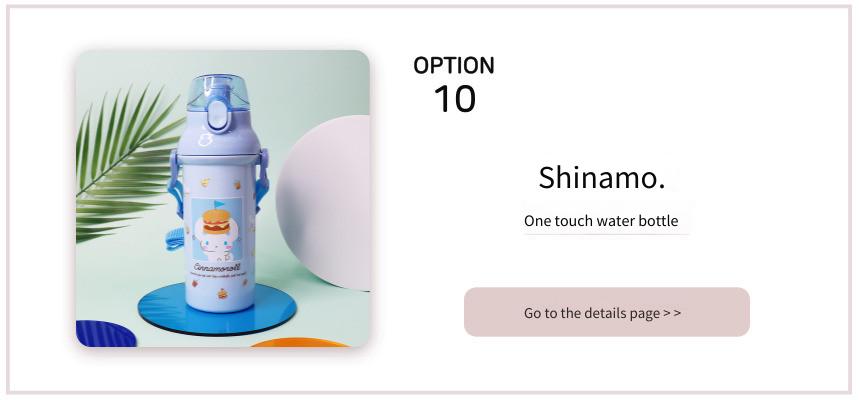Image resolution: width=860 pixels, height=400 pixels.
Task: Click the option number 10
Action: [454, 99]
